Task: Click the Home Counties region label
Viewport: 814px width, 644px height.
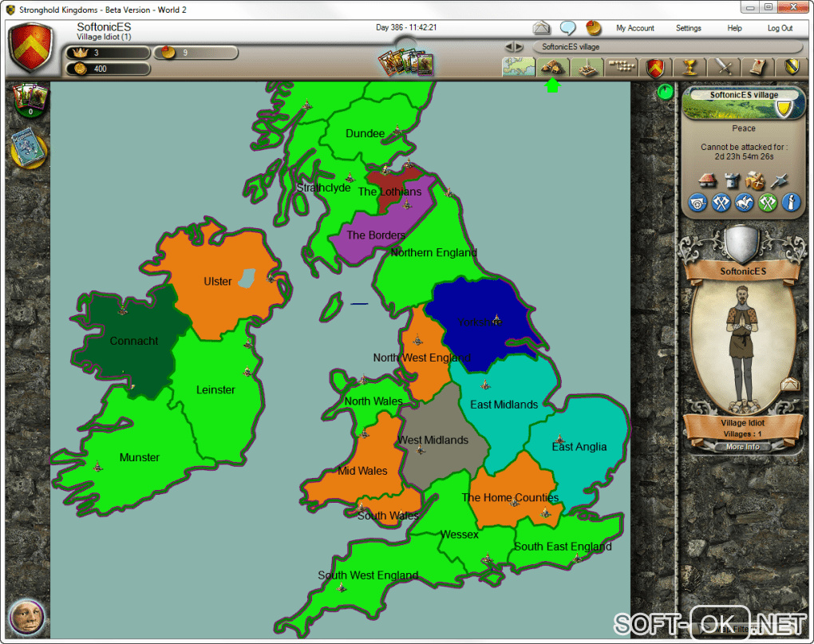Action: [510, 497]
